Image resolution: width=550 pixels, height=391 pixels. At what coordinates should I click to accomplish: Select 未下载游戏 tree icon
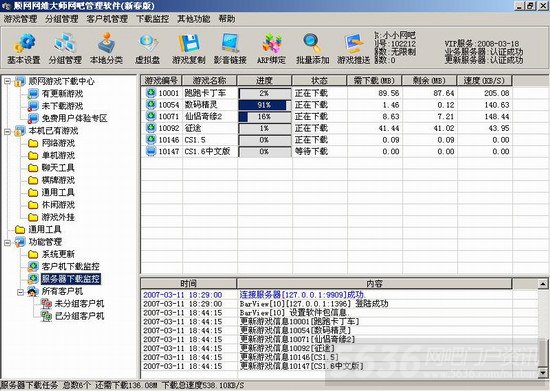click(33, 106)
